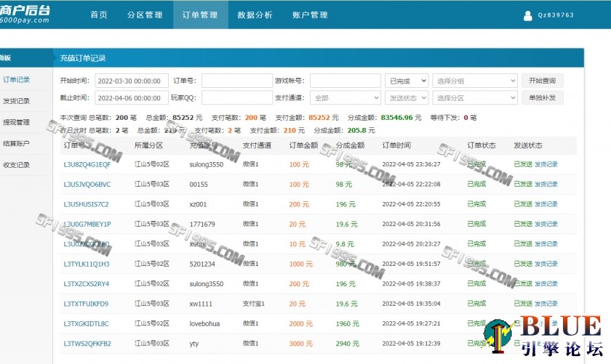611x364 pixels.
Task: Expand the 发送状态 dropdown
Action: [406, 98]
